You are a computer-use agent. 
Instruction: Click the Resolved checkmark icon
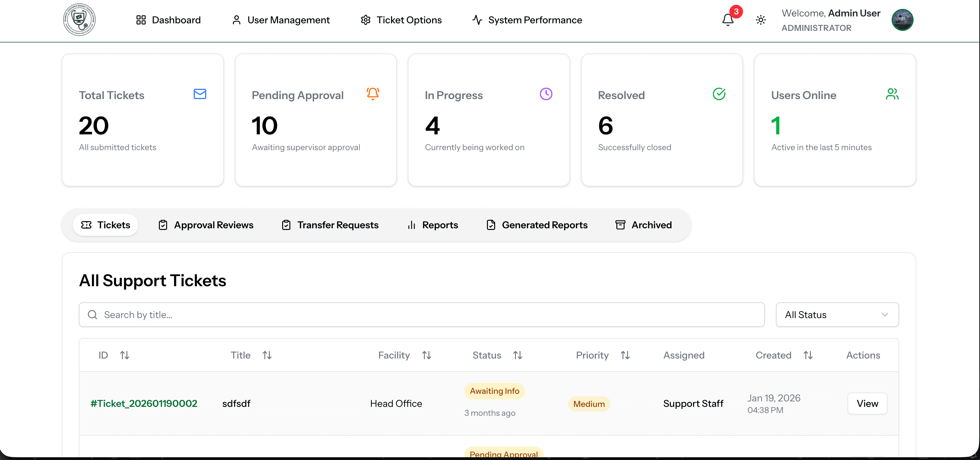[719, 94]
